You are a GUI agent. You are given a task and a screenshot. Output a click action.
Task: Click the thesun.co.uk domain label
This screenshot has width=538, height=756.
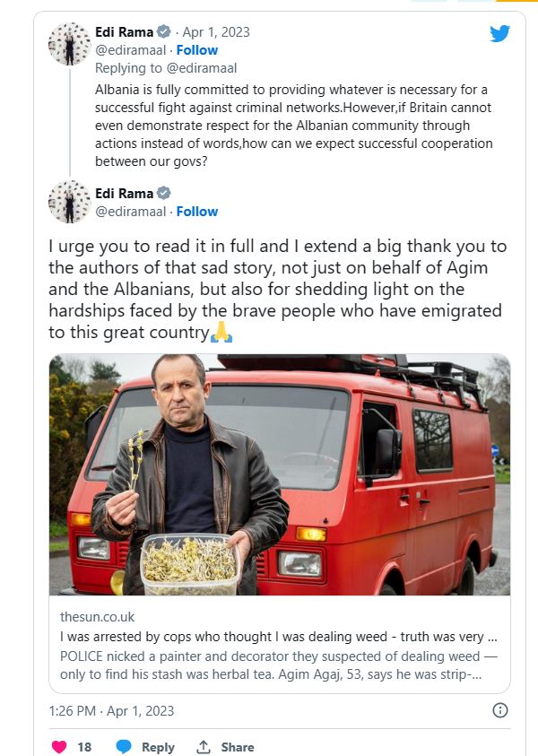pos(96,617)
